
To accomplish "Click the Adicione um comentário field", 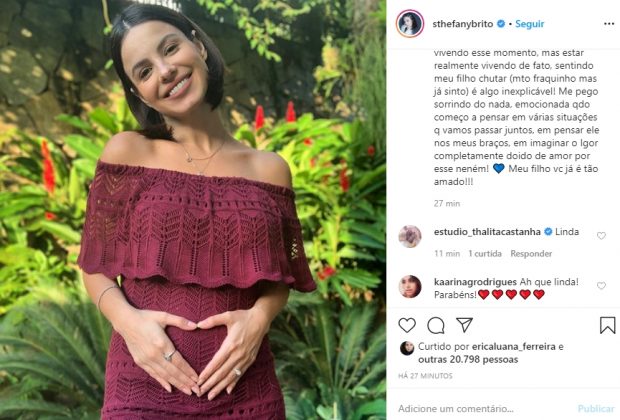I will [x=456, y=409].
